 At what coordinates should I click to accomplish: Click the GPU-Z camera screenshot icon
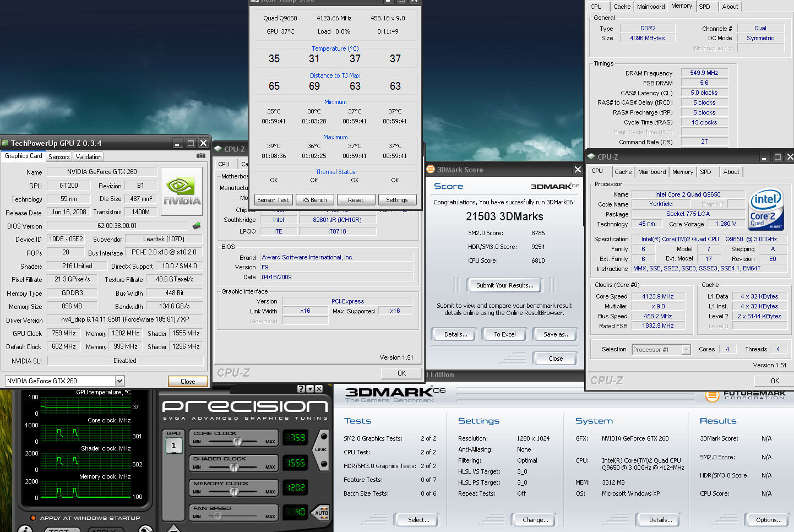200,156
